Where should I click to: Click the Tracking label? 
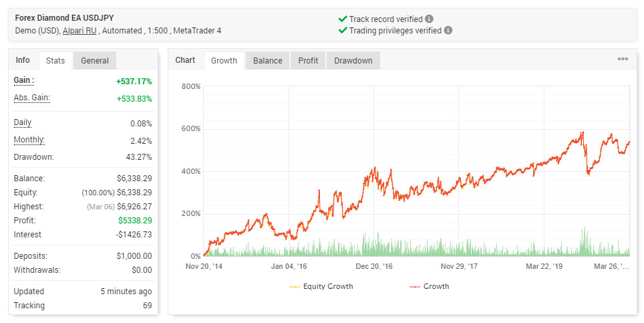coord(29,306)
